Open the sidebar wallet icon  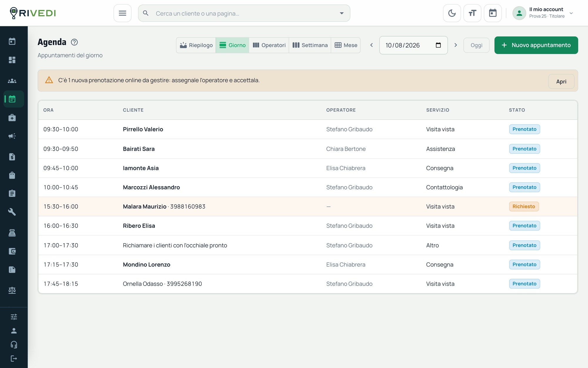pos(12,251)
